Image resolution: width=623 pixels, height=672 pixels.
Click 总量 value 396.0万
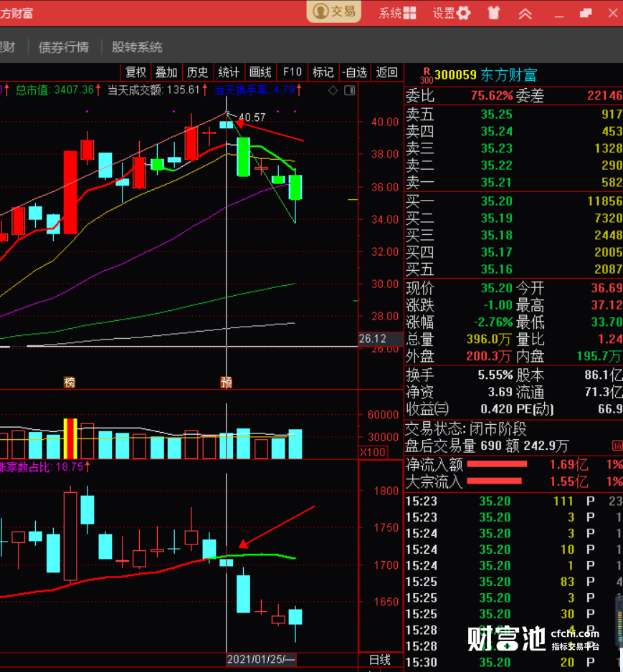[489, 340]
